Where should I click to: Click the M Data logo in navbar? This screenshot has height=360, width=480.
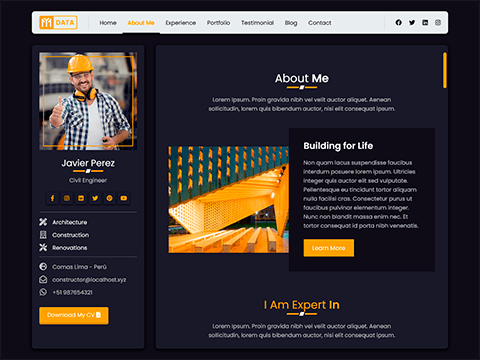(x=58, y=23)
